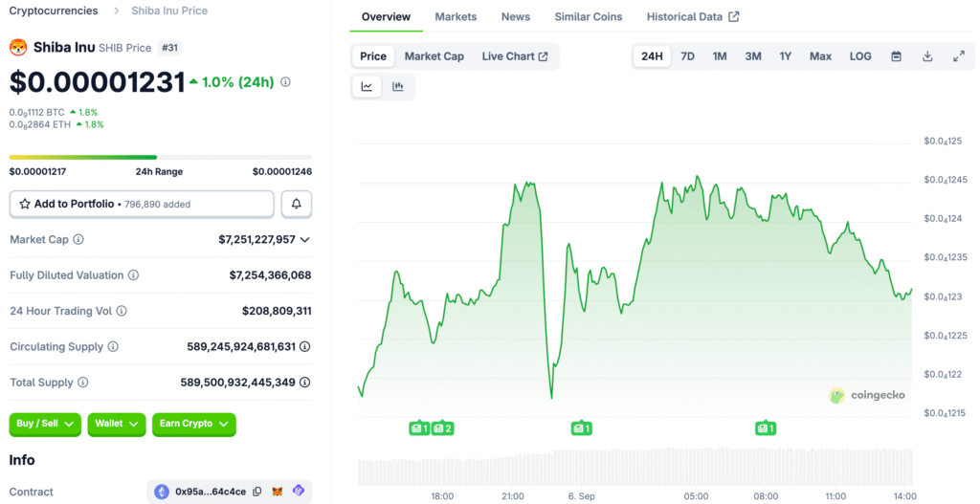Image resolution: width=980 pixels, height=504 pixels.
Task: Click the 24 Hour Trading Vol info icon
Action: pos(122,311)
